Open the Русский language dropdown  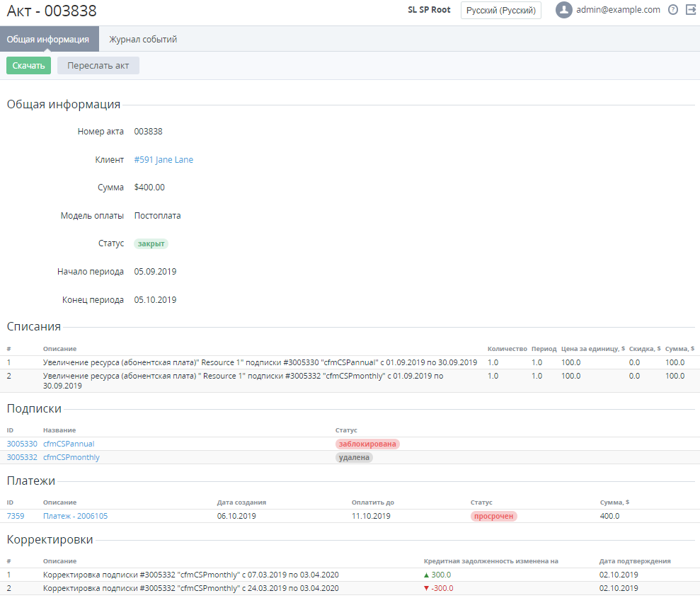click(x=500, y=11)
